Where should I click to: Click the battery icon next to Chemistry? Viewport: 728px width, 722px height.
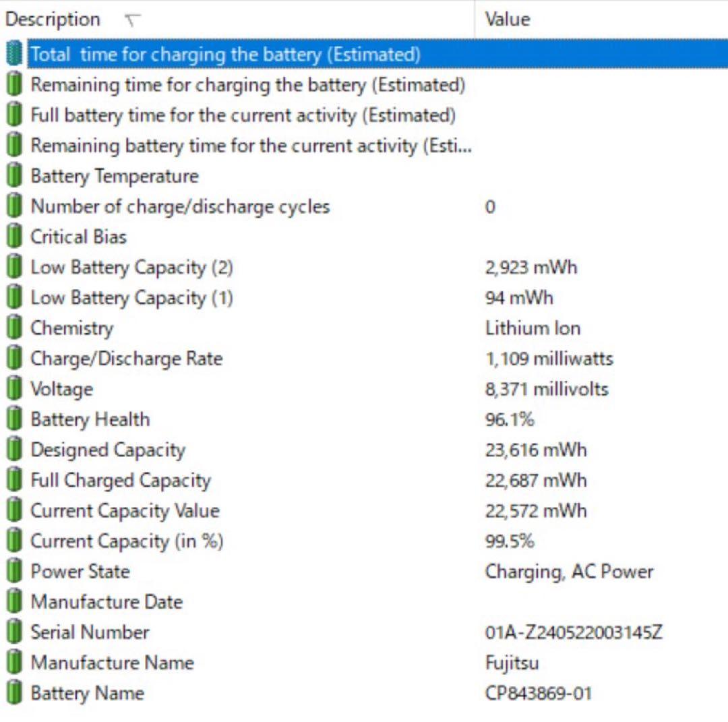click(15, 328)
